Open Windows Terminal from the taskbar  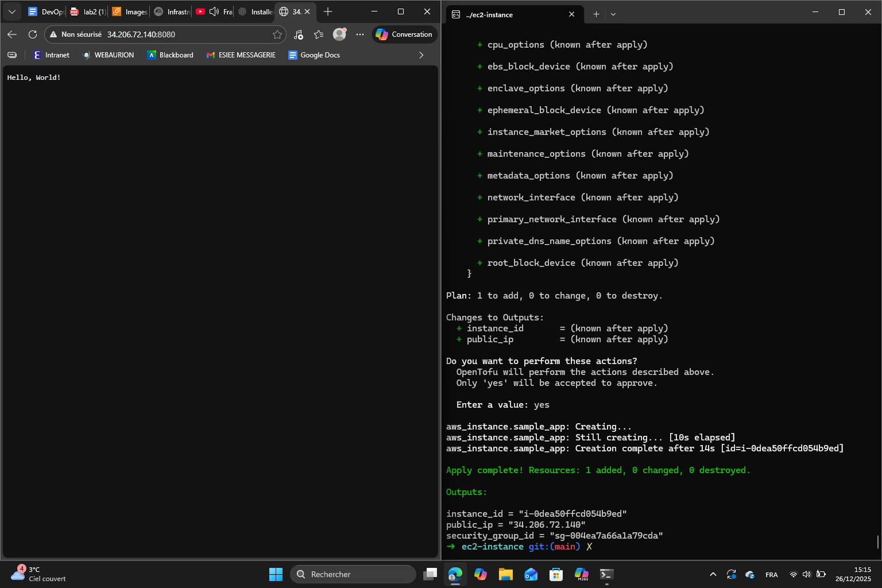[x=606, y=574]
